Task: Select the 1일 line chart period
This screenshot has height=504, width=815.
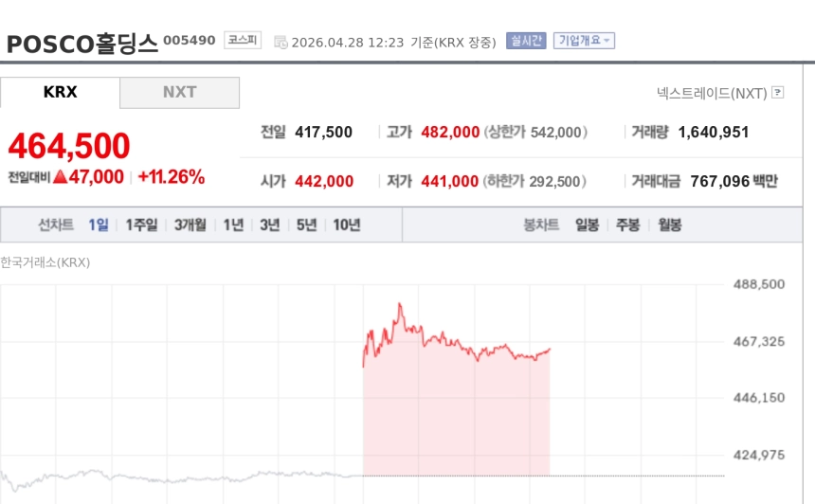Action: (x=99, y=225)
